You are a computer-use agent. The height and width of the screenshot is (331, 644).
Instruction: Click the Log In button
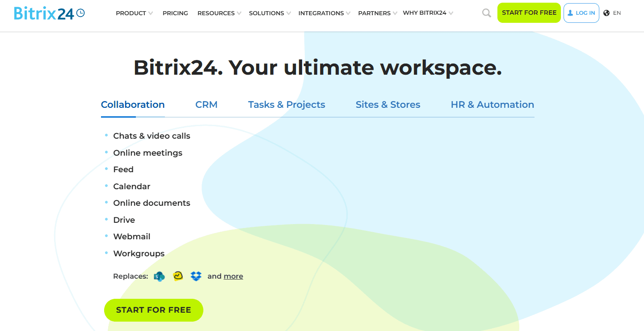[x=581, y=13]
